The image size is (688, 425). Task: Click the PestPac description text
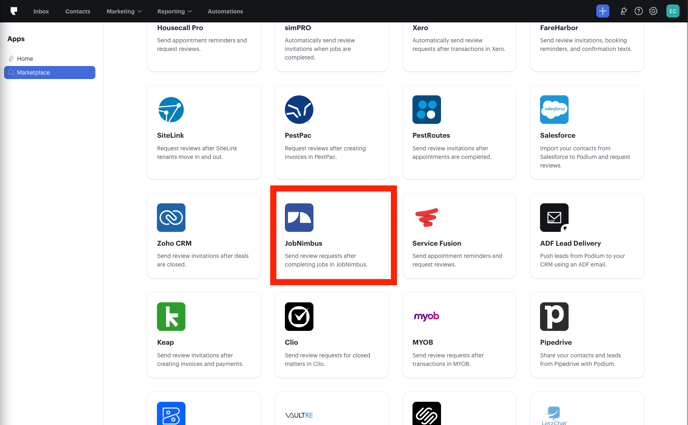click(325, 153)
